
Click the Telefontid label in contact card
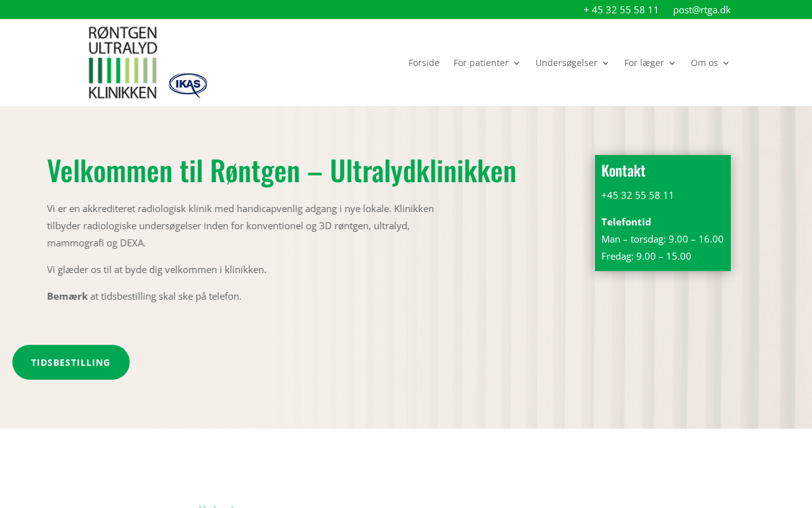tap(626, 222)
